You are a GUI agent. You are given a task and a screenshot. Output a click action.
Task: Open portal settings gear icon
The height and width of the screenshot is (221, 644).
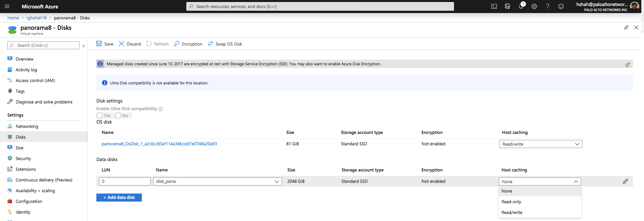pos(534,6)
